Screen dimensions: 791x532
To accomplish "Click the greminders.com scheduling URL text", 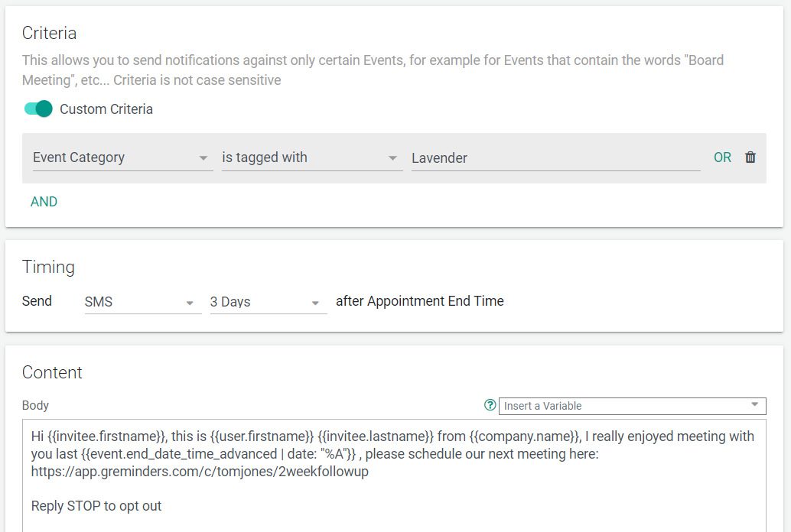I will (x=200, y=472).
